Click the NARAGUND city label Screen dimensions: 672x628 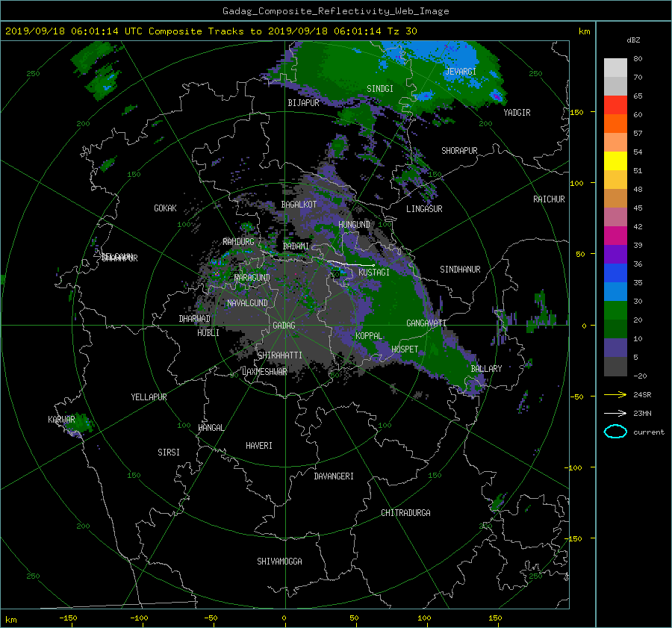tap(252, 278)
